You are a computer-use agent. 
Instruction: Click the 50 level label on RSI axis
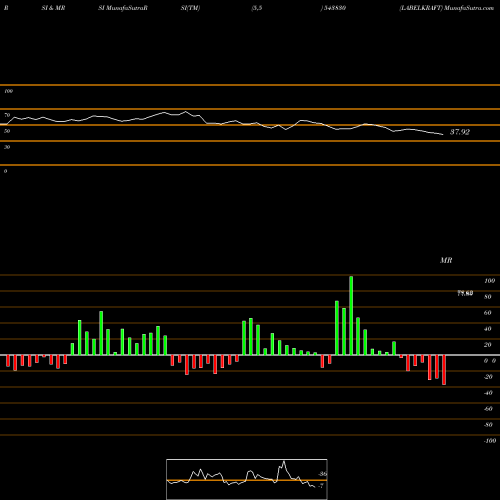(7, 131)
